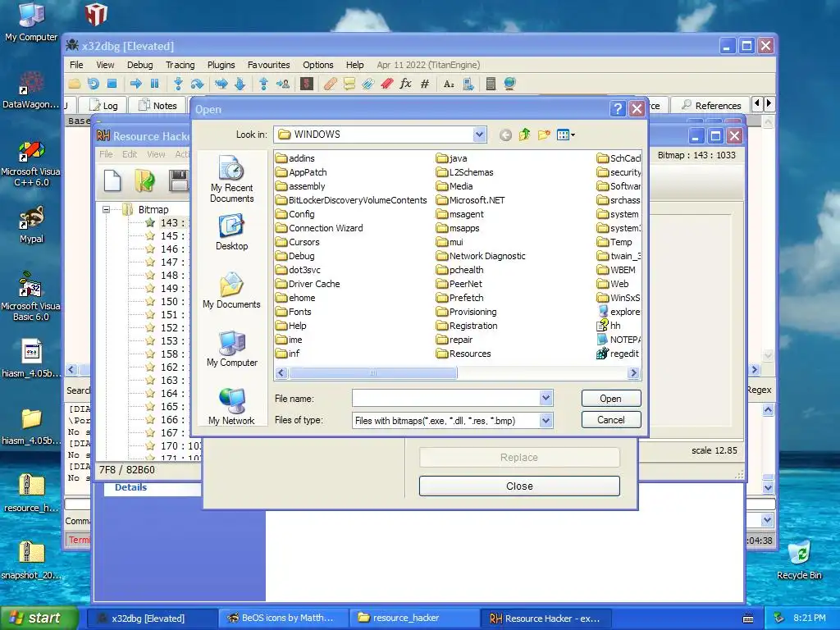This screenshot has width=840, height=630.
Task: Click the x32dbg tabs scroll right arrow
Action: [769, 103]
